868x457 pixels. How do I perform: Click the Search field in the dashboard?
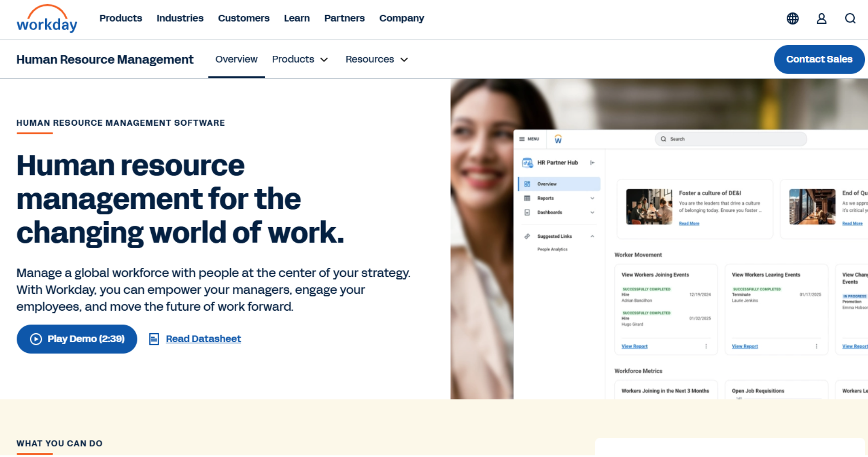[731, 138]
